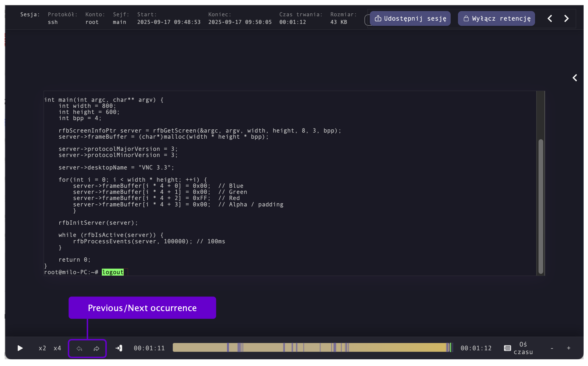Zoom out timeline with minus button
The height and width of the screenshot is (366, 588).
[x=552, y=348]
